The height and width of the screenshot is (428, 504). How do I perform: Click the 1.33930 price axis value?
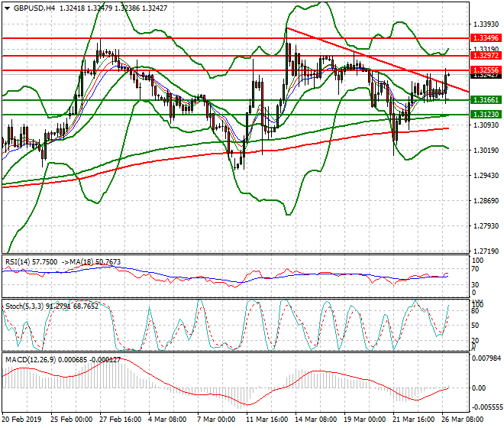486,24
